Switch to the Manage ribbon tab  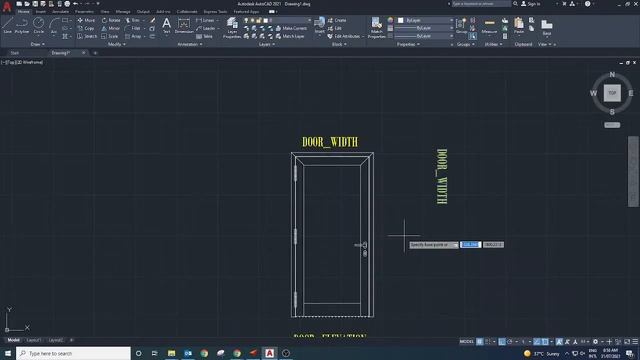[123, 12]
